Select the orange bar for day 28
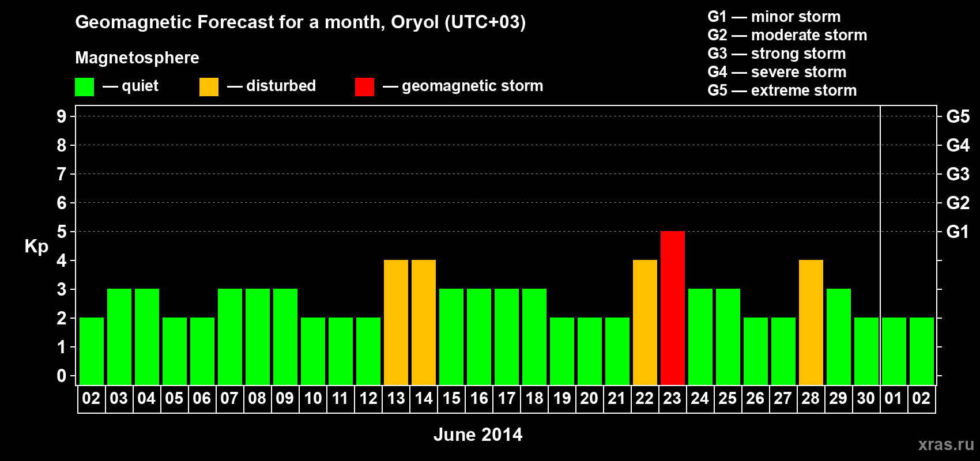This screenshot has height=461, width=980. [811, 322]
